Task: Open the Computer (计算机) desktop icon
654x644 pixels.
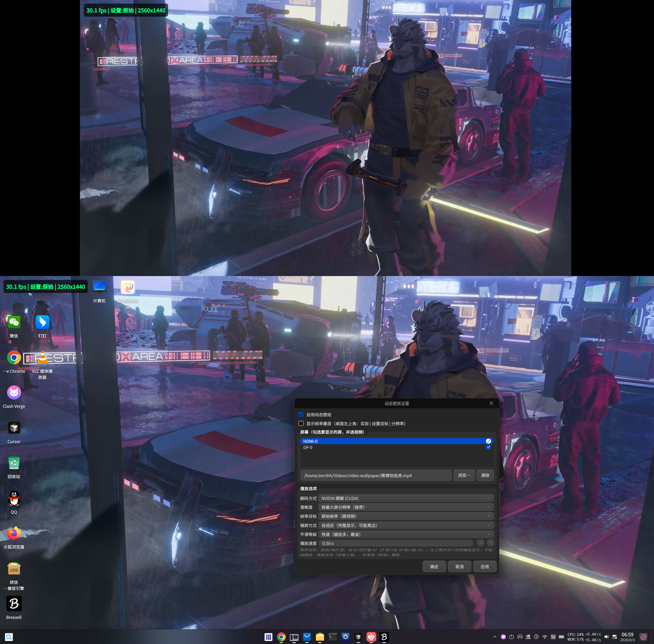Action: coord(99,287)
